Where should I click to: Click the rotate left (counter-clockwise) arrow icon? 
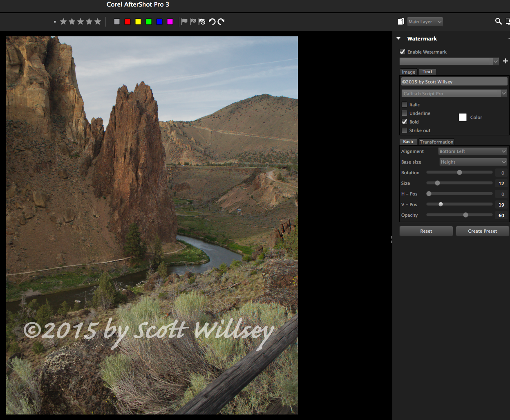[212, 22]
